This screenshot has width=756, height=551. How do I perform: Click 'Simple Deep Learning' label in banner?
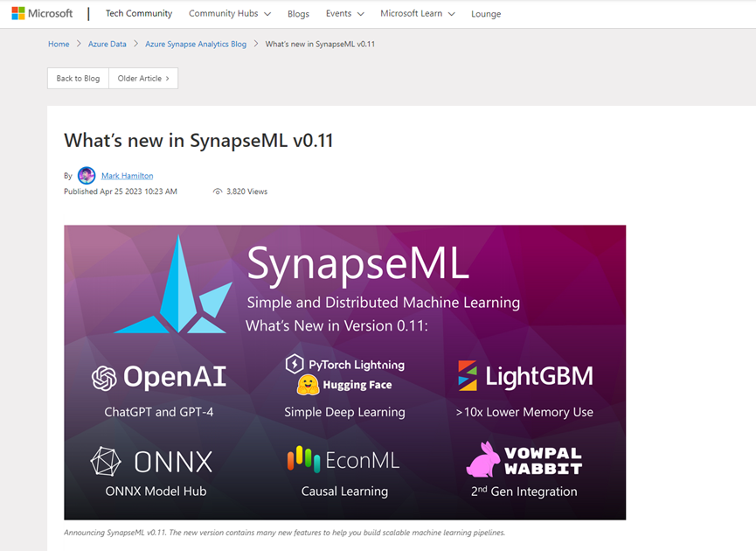pos(344,412)
